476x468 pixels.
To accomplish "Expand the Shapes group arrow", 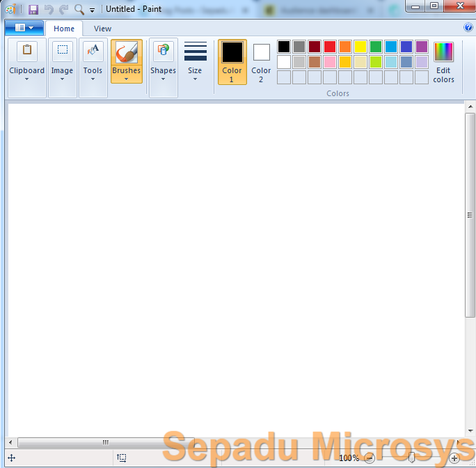I will tap(163, 79).
